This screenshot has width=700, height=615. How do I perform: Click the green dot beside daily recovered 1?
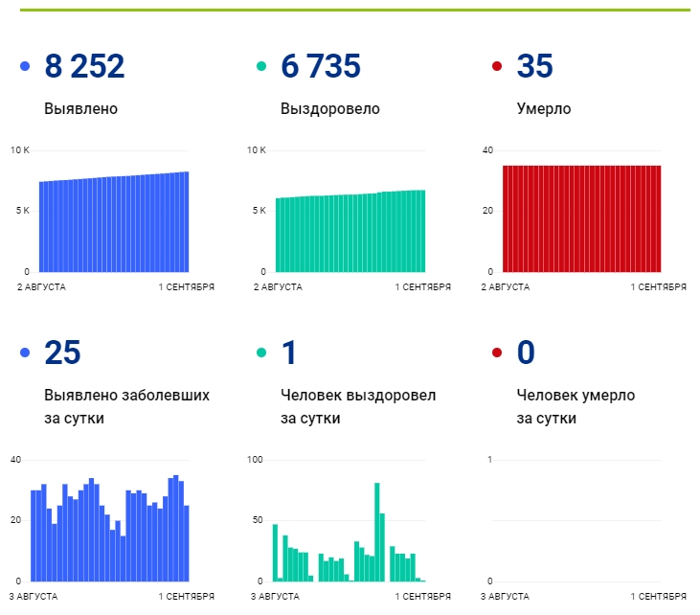point(261,353)
